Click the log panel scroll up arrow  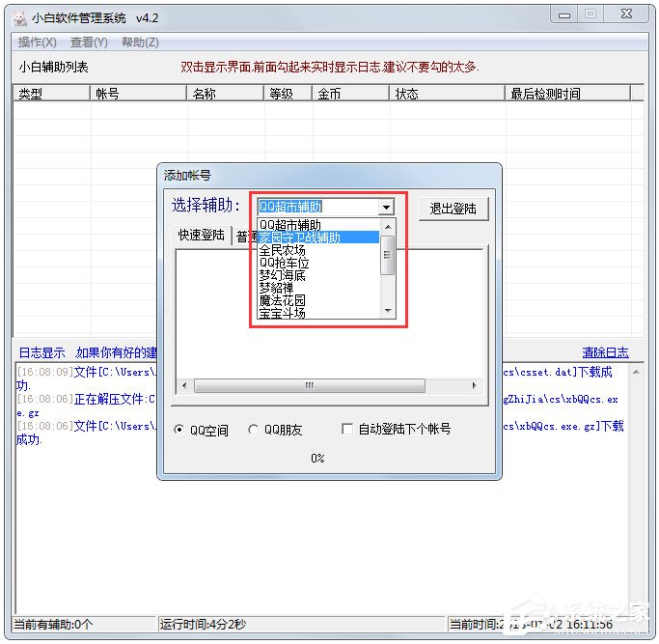pos(636,372)
